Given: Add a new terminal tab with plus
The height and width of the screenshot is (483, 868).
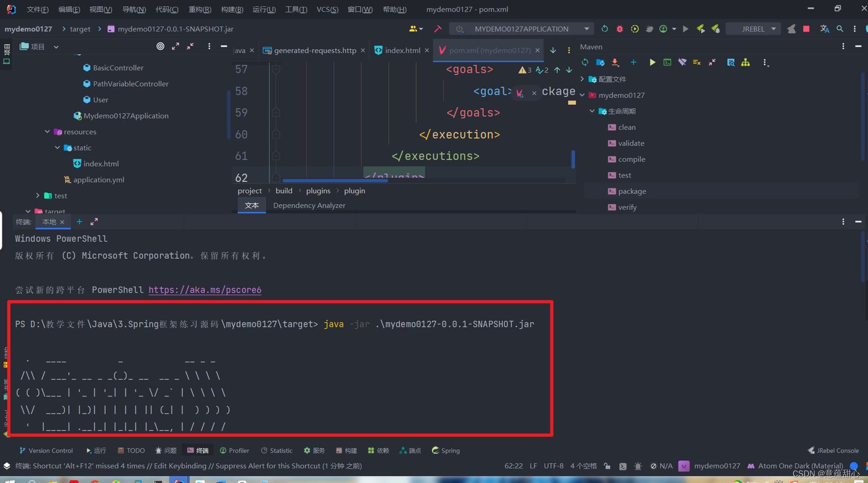Looking at the screenshot, I should [79, 222].
